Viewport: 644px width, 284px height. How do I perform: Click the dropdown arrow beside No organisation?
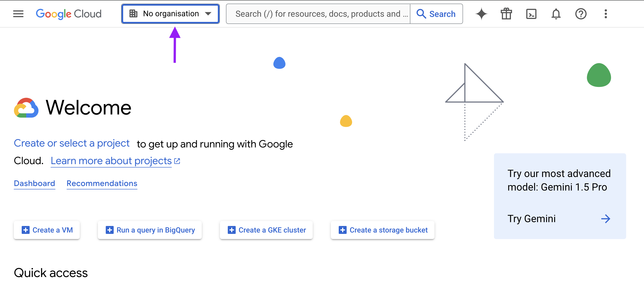click(x=208, y=14)
